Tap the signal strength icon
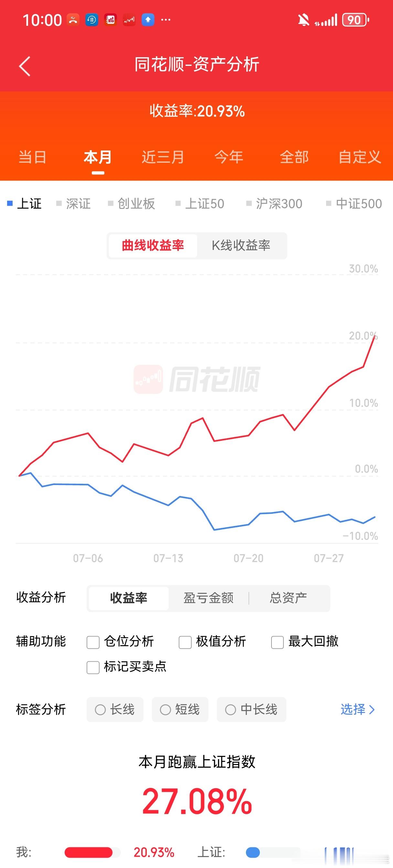The width and height of the screenshot is (393, 868). (326, 20)
